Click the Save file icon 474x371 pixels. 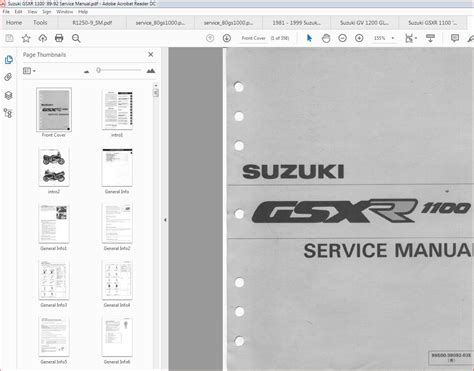(9, 38)
